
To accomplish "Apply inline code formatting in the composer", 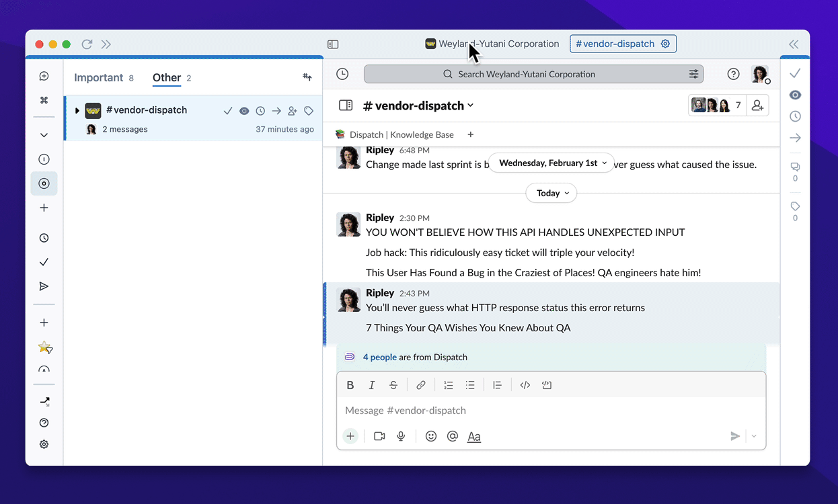I will (x=525, y=385).
